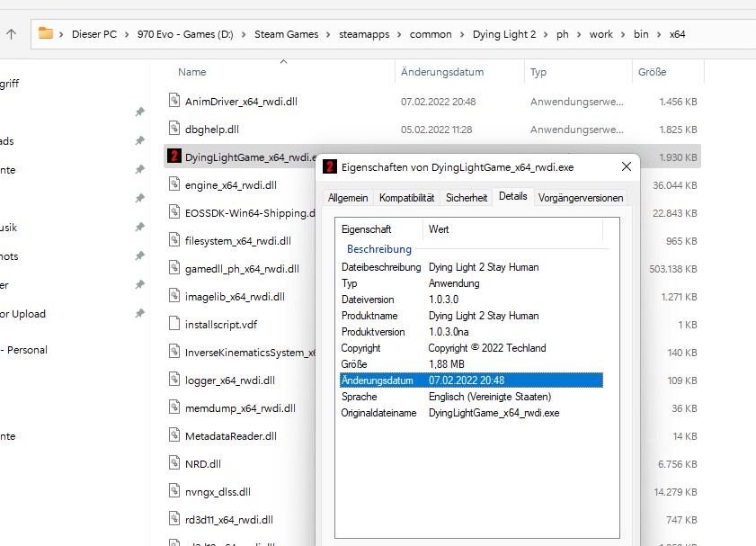Expand chevron after Dieser PC in breadcrumb

coord(127,34)
